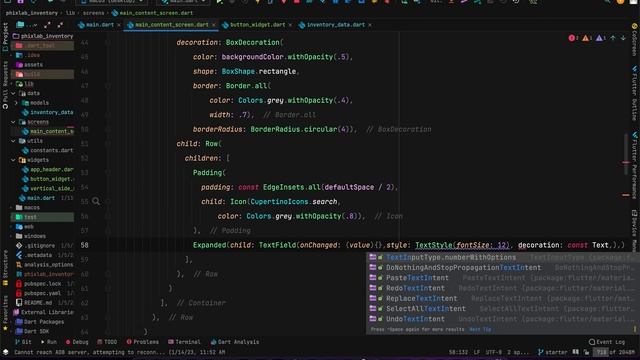Image resolution: width=640 pixels, height=360 pixels.
Task: Click the screens breadcrumb in navigation bar
Action: [x=93, y=13]
